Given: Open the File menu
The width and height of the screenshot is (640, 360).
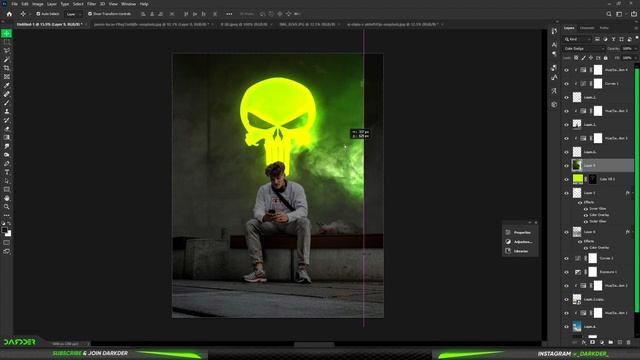Looking at the screenshot, I should [x=14, y=4].
